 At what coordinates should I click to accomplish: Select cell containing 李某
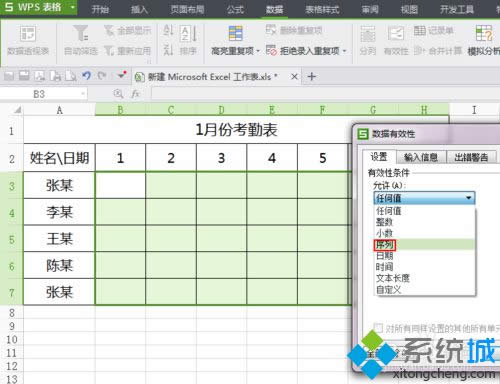point(59,212)
